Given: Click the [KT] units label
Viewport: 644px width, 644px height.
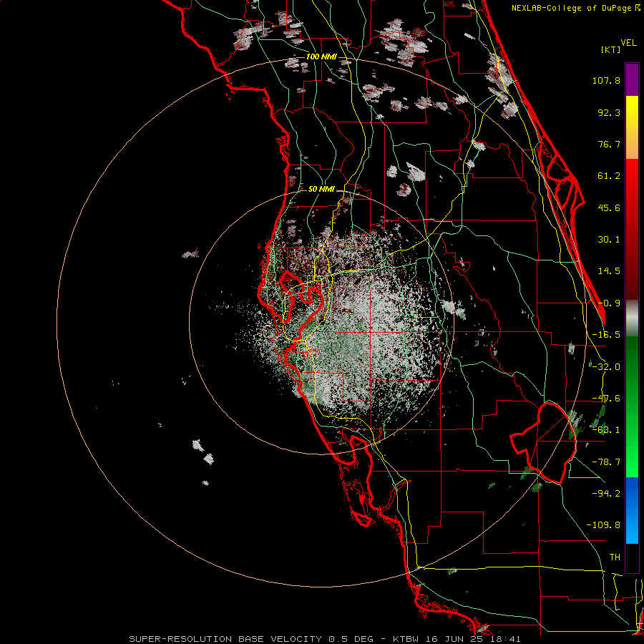Looking at the screenshot, I should (610, 49).
